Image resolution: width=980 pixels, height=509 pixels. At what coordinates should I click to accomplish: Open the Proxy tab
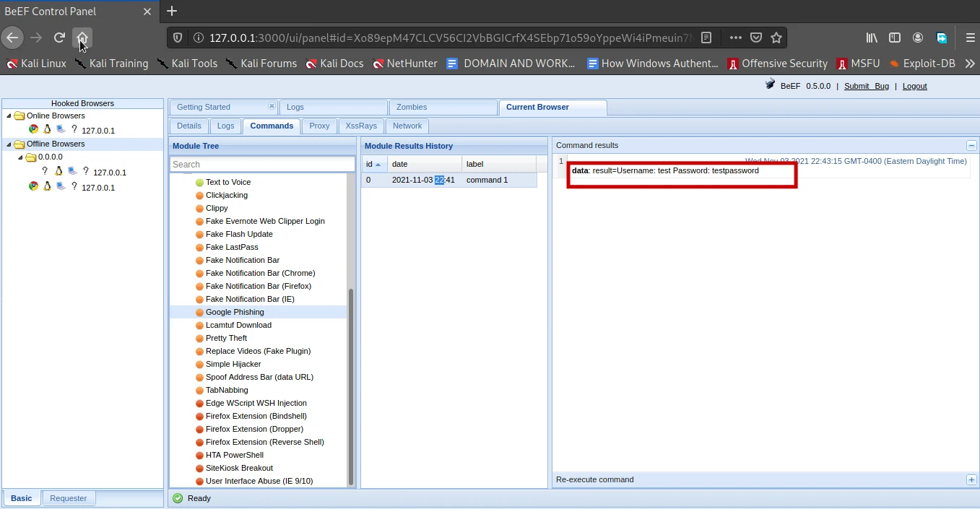coord(319,126)
